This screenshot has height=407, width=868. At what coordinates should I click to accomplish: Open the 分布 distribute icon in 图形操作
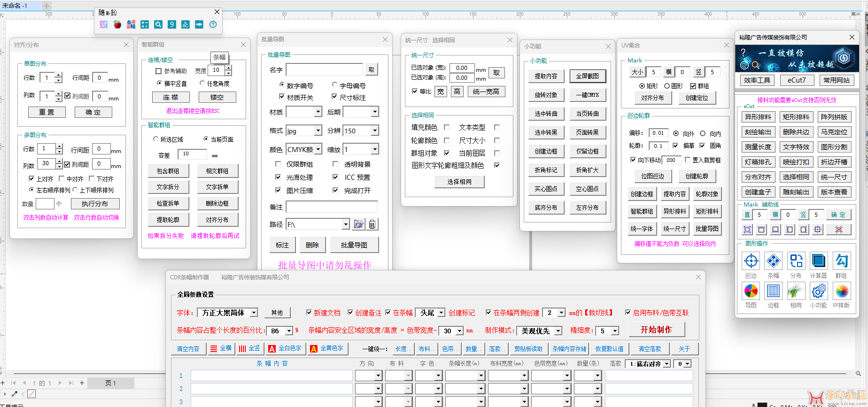(x=796, y=261)
